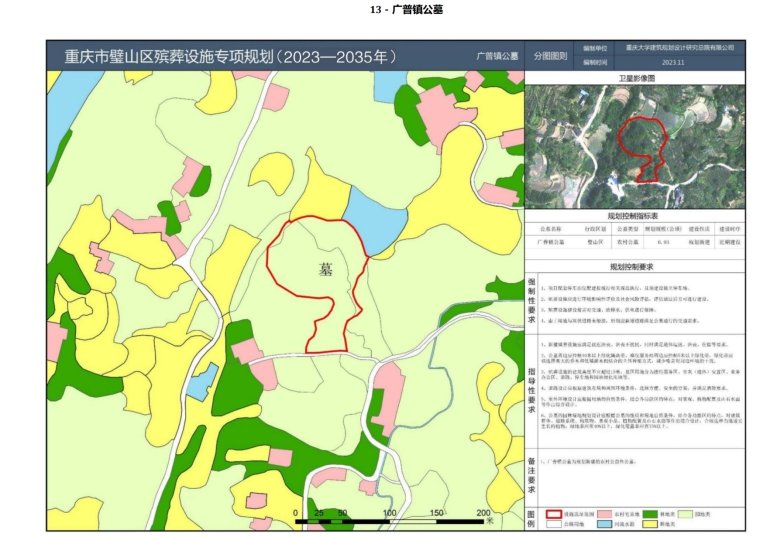
Task: Click the '广普镇公墓' label in header bar
Action: point(496,56)
